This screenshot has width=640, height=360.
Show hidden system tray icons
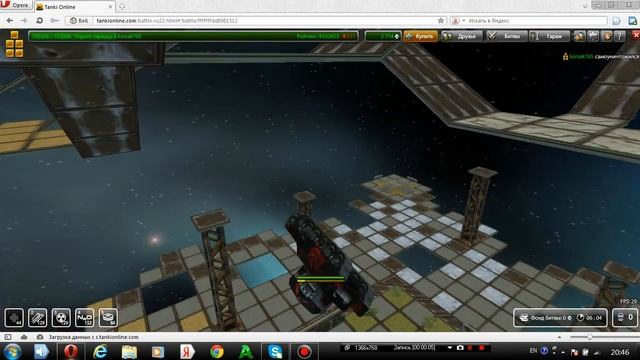[x=563, y=351]
